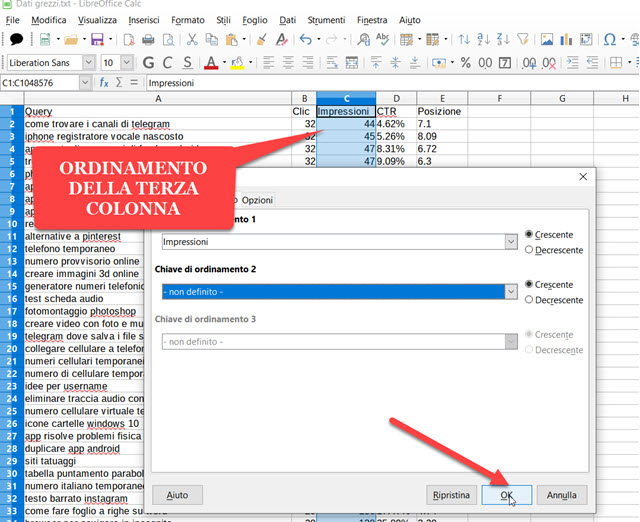Close the sort dialog with X
This screenshot has width=640, height=522.
coord(583,177)
